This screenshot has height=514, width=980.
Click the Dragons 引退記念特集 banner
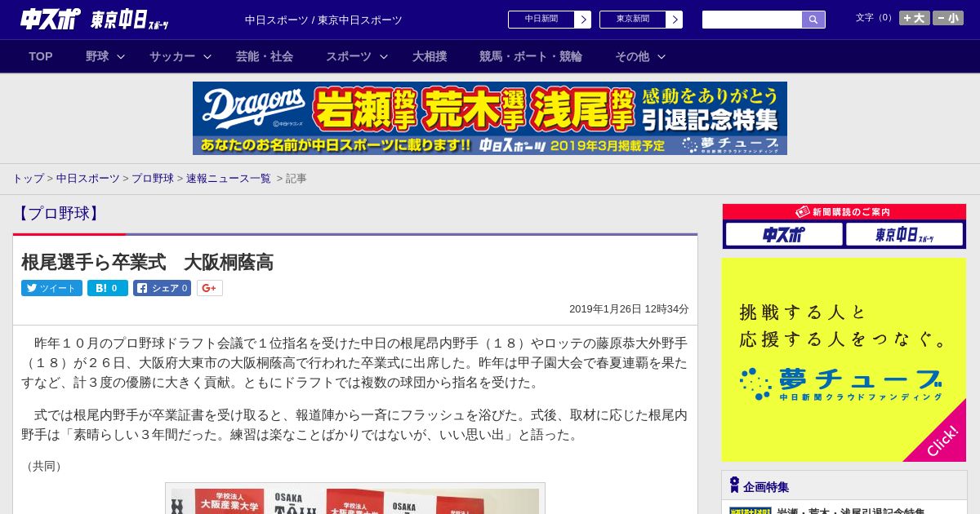(490, 118)
